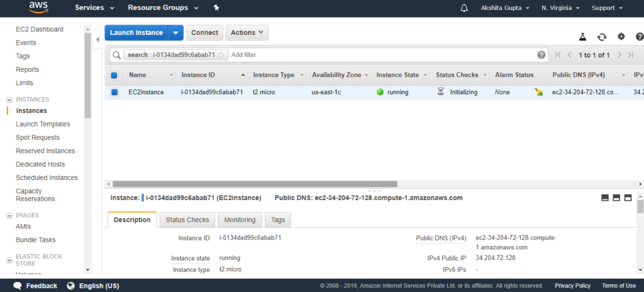Open Instances in the sidebar

click(31, 111)
